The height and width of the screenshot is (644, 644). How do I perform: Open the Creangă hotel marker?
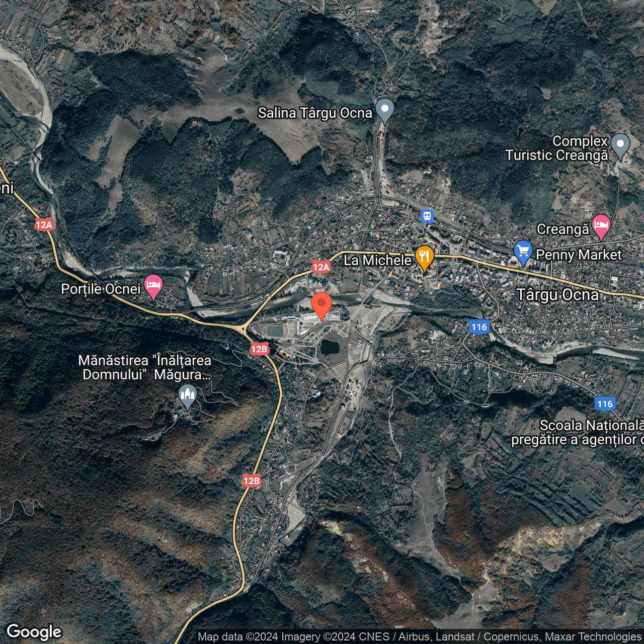tap(601, 226)
